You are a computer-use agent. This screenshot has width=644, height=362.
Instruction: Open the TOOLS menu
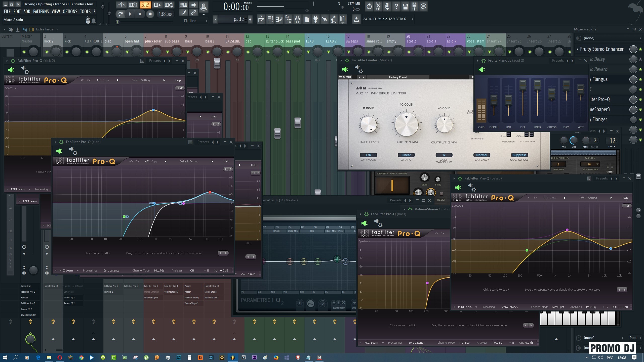tap(85, 12)
